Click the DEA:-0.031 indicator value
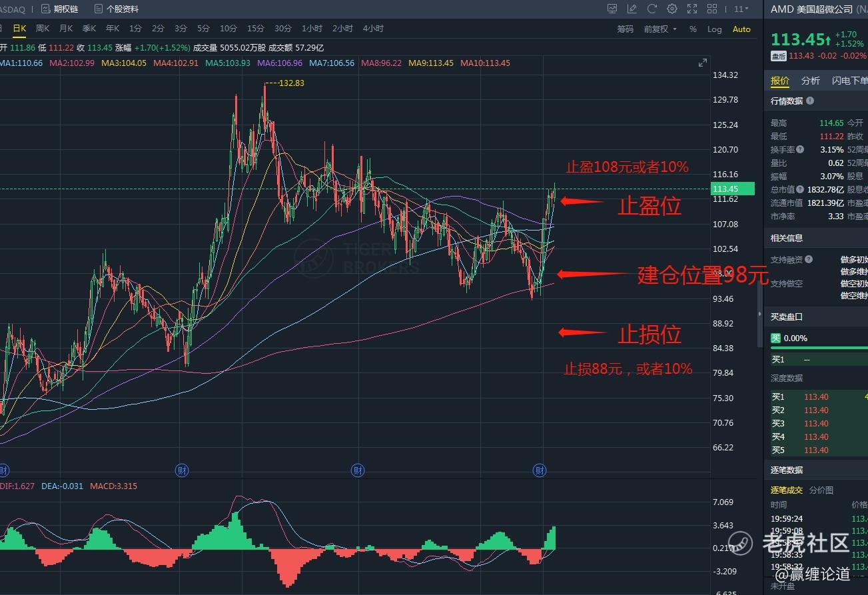The width and height of the screenshot is (868, 595). [x=62, y=486]
